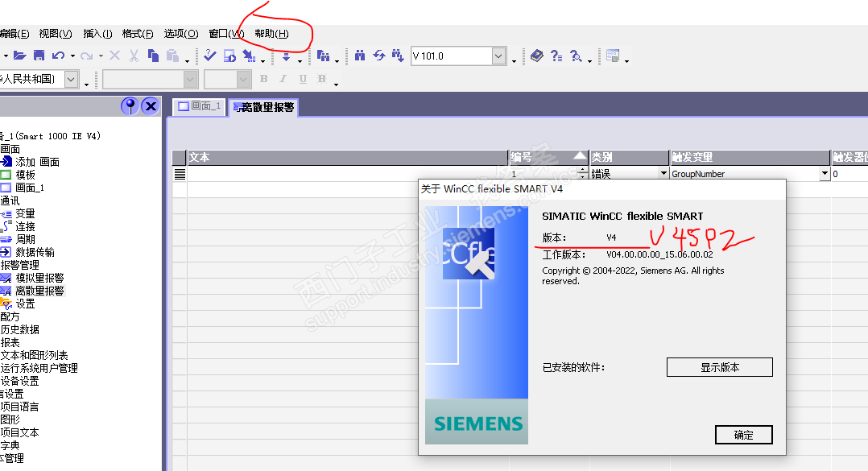Click the Find in project binoculars icon
The width and height of the screenshot is (868, 471).
[360, 56]
